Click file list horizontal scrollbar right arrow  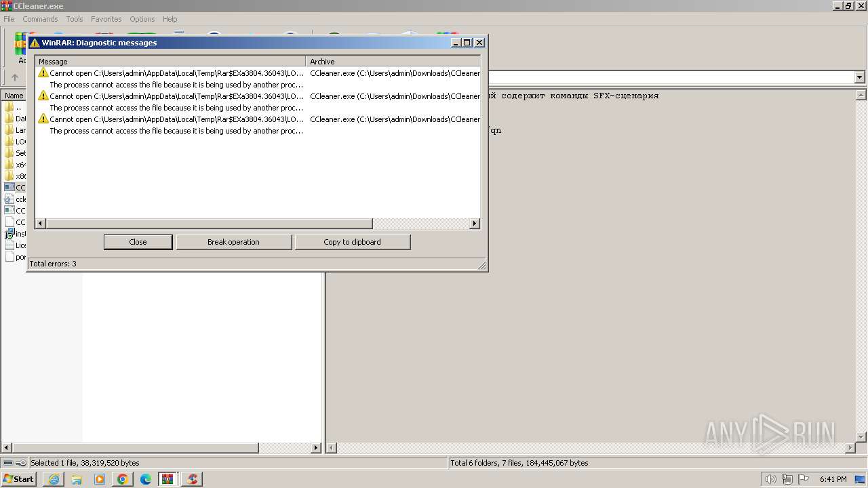316,447
